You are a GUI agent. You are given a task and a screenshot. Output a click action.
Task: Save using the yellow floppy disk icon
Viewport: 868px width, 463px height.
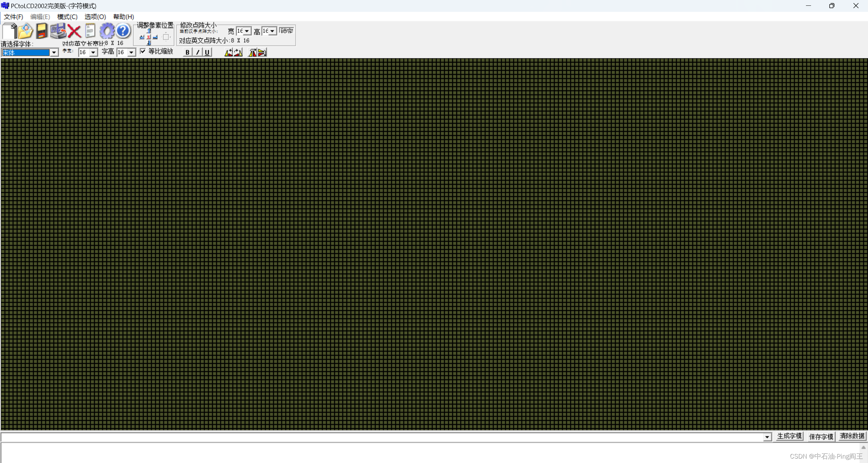click(42, 31)
